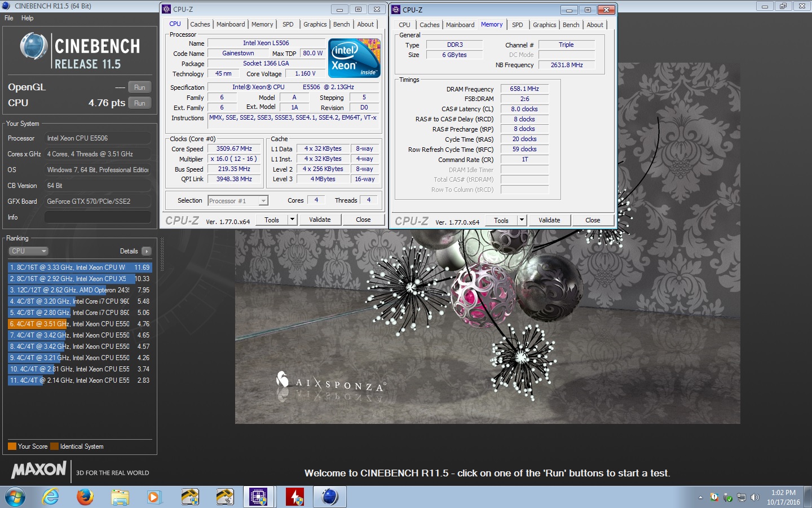Switch to Memory tab in left CPU-Z
The height and width of the screenshot is (508, 812).
point(262,24)
